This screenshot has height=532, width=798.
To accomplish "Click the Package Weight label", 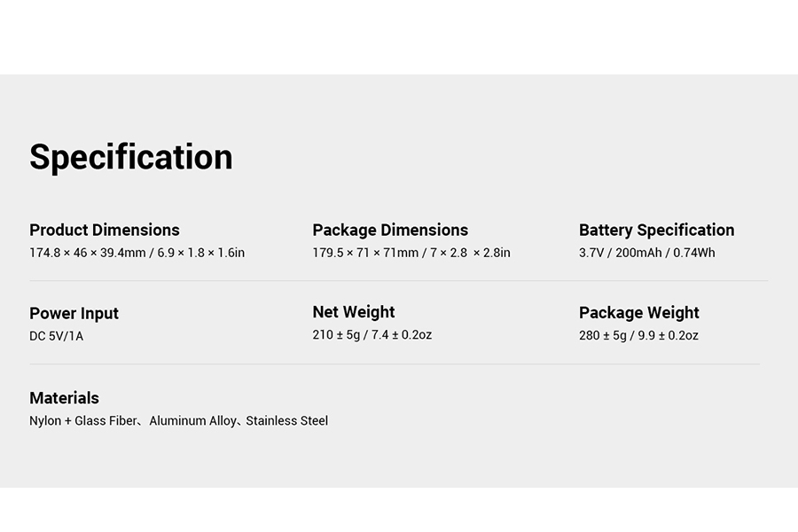I will click(x=638, y=312).
